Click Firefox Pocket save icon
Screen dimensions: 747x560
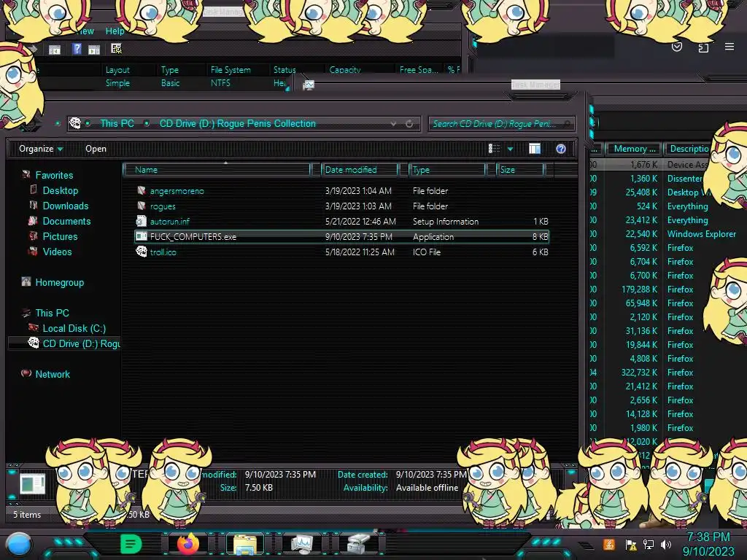[677, 47]
